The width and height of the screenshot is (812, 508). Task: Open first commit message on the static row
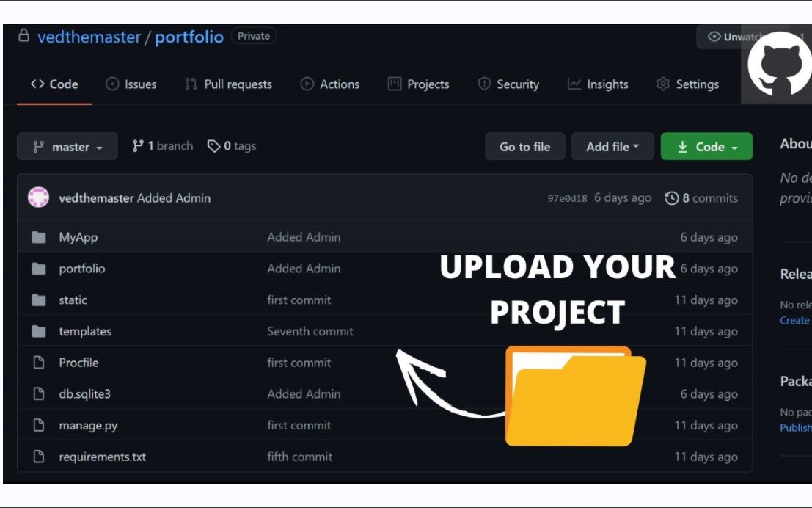tap(299, 300)
